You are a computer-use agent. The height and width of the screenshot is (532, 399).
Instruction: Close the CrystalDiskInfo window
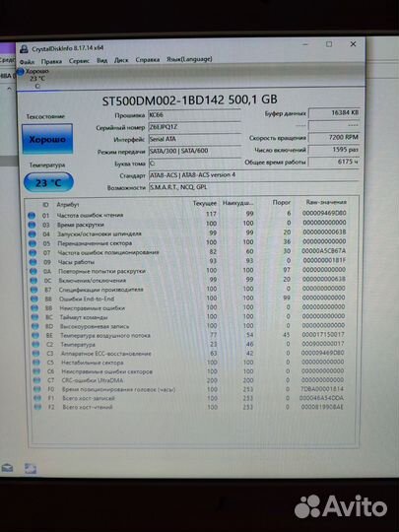pos(353,44)
